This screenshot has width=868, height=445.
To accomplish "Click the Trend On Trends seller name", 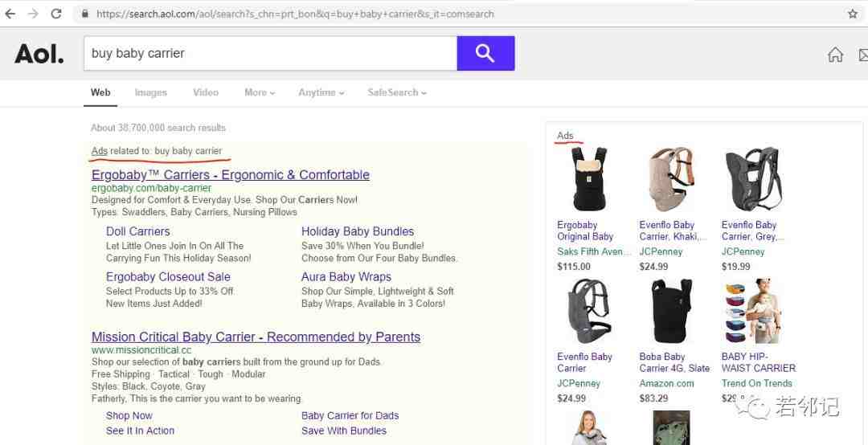I will pos(757,384).
